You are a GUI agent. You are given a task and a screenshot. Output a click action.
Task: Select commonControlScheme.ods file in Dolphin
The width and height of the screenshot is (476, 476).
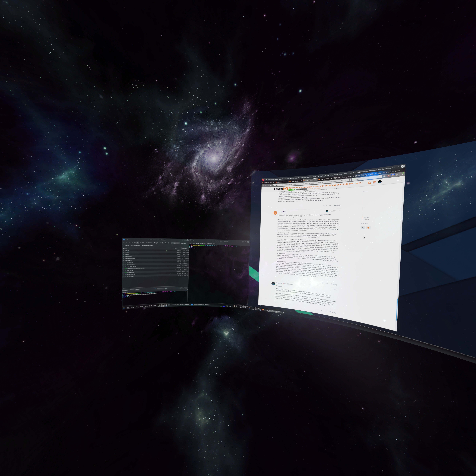136,268
